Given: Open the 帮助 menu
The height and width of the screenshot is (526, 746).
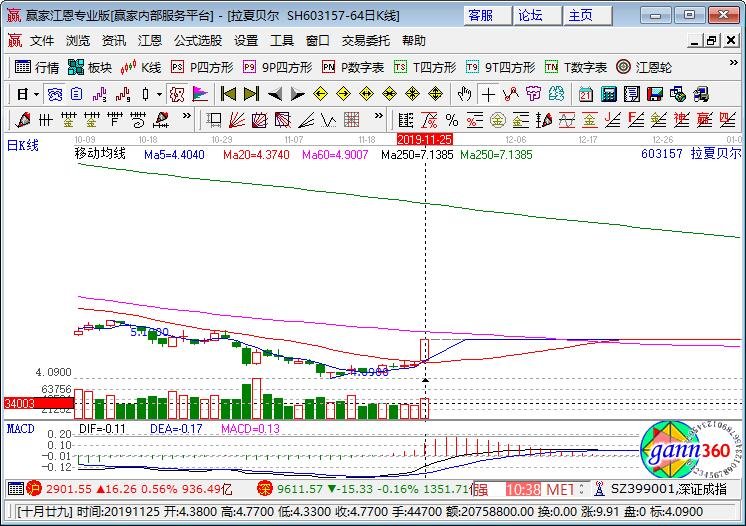Looking at the screenshot, I should (x=413, y=41).
